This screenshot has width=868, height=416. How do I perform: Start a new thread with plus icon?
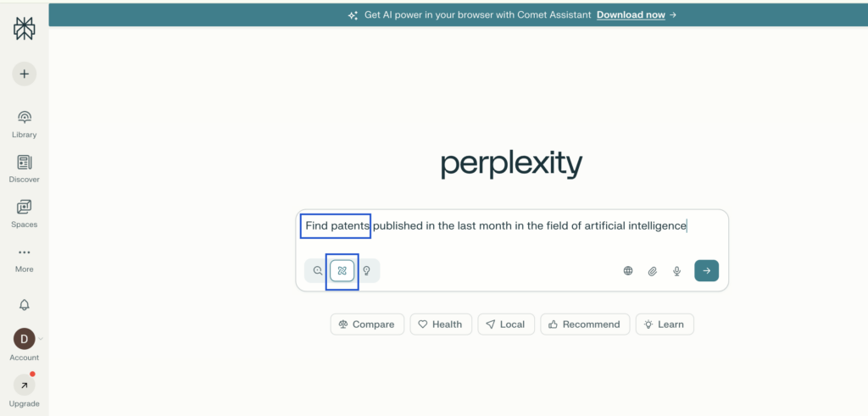pyautogui.click(x=24, y=75)
